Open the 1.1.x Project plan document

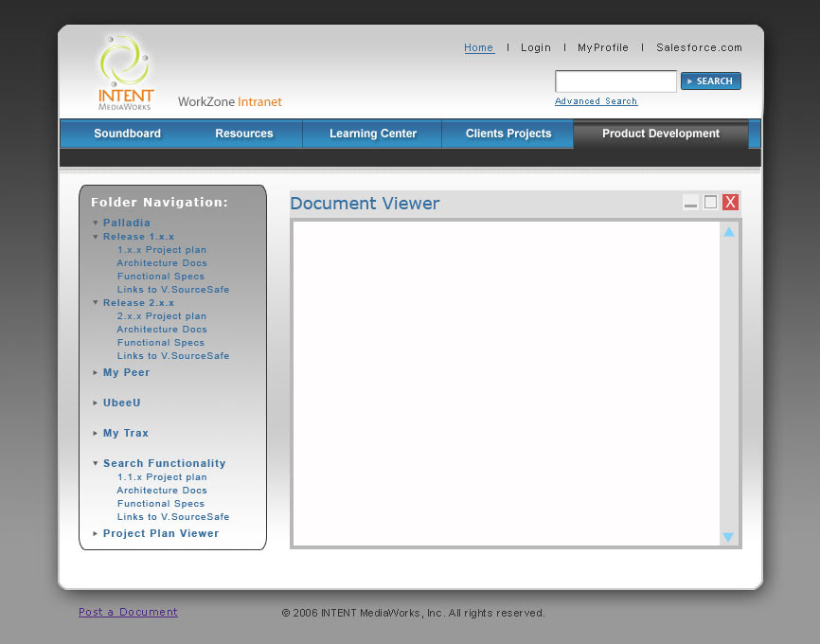pyautogui.click(x=162, y=477)
